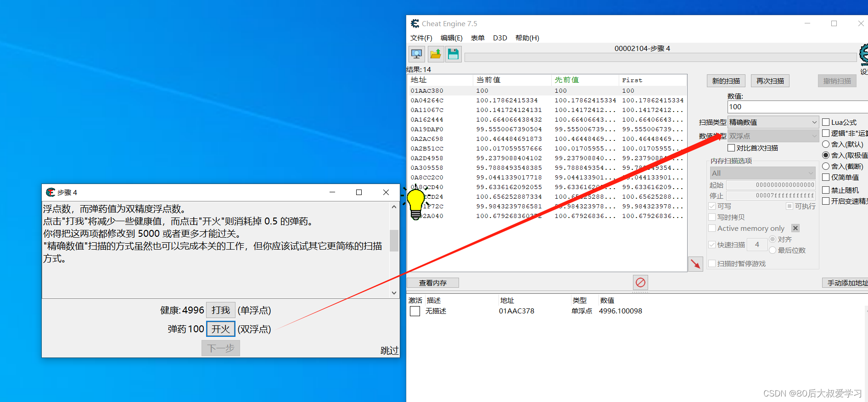Select the 舍入(取极值) radio button

coord(826,155)
